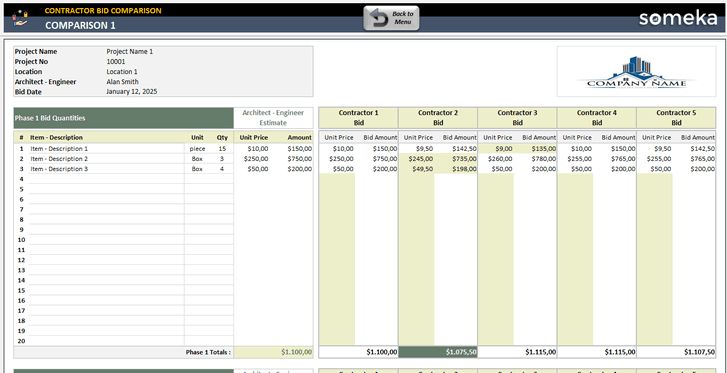
Task: Click the Back to Menu button
Action: pyautogui.click(x=391, y=18)
